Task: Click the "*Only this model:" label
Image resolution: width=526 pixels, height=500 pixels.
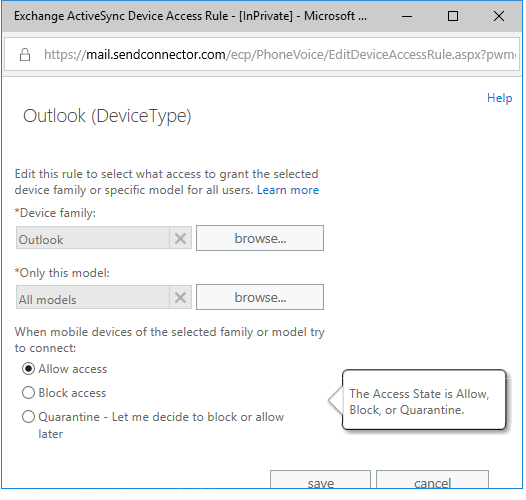Action: pos(62,273)
